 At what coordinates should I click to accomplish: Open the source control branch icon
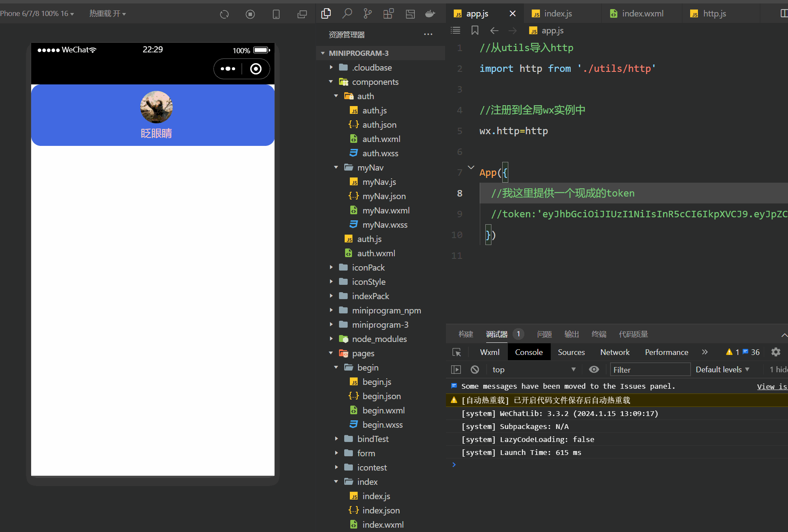[x=368, y=14]
